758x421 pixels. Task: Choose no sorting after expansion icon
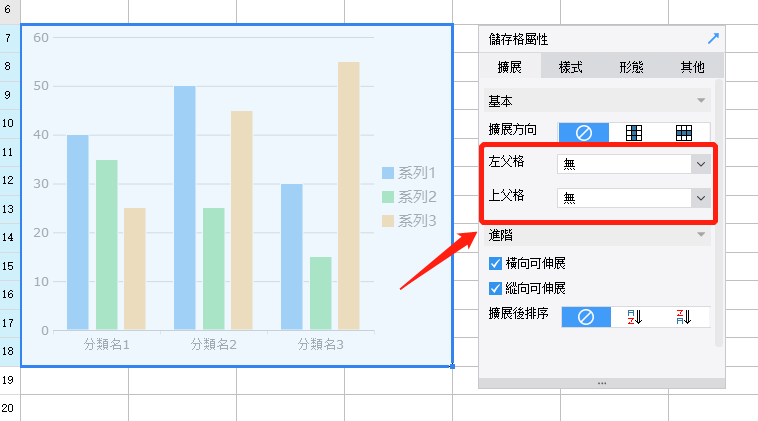click(x=586, y=317)
